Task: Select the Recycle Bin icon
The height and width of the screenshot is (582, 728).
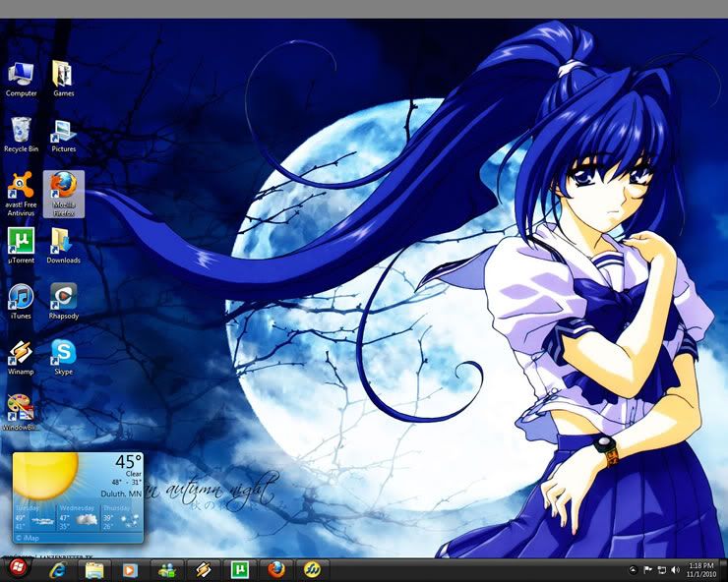Action: [21, 135]
